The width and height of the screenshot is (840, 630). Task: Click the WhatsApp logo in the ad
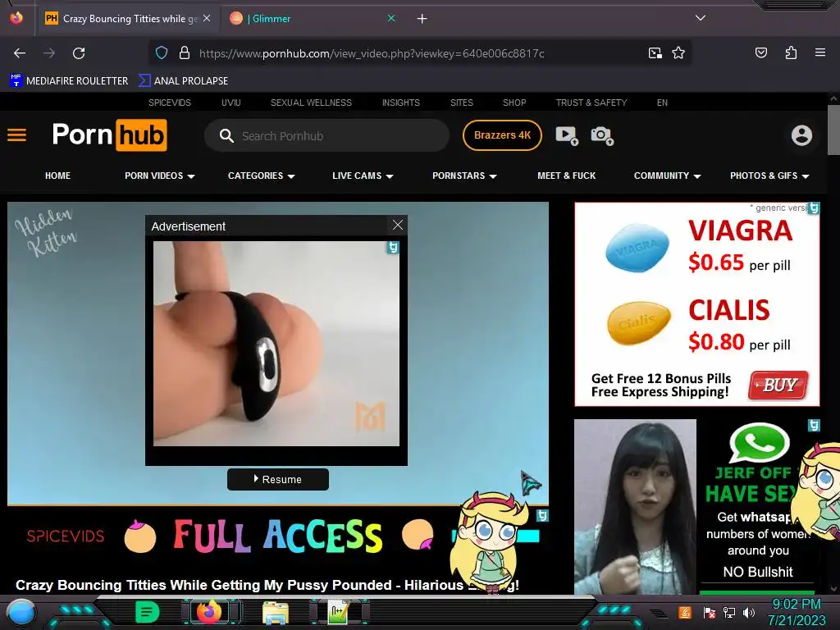point(759,443)
